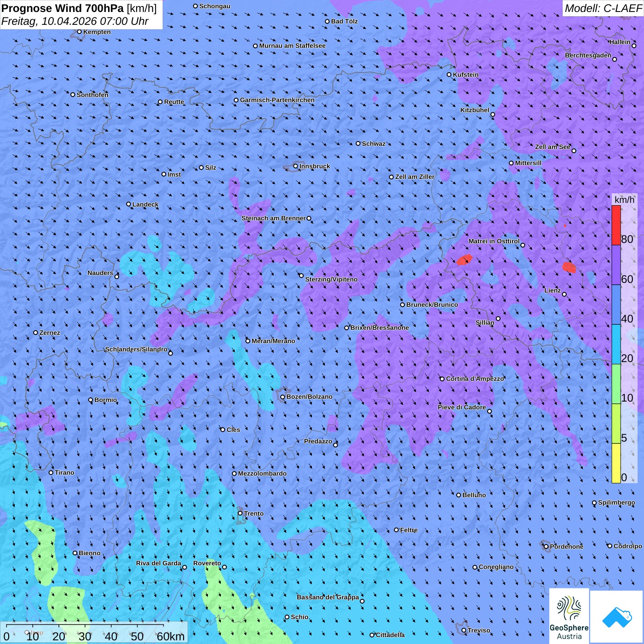Viewport: 644px width, 644px height.
Task: Click the Belluno city marker
Action: (459, 495)
